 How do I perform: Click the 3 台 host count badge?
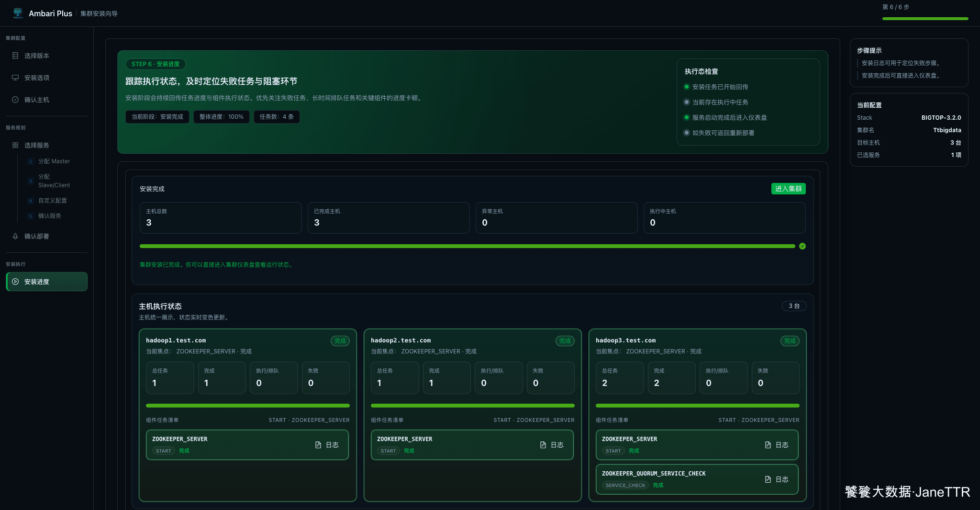pyautogui.click(x=794, y=306)
